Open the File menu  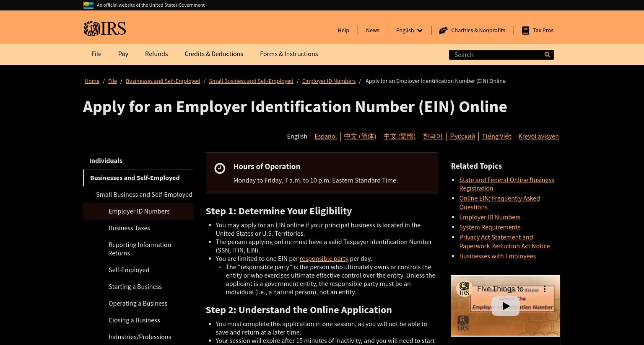pyautogui.click(x=96, y=54)
